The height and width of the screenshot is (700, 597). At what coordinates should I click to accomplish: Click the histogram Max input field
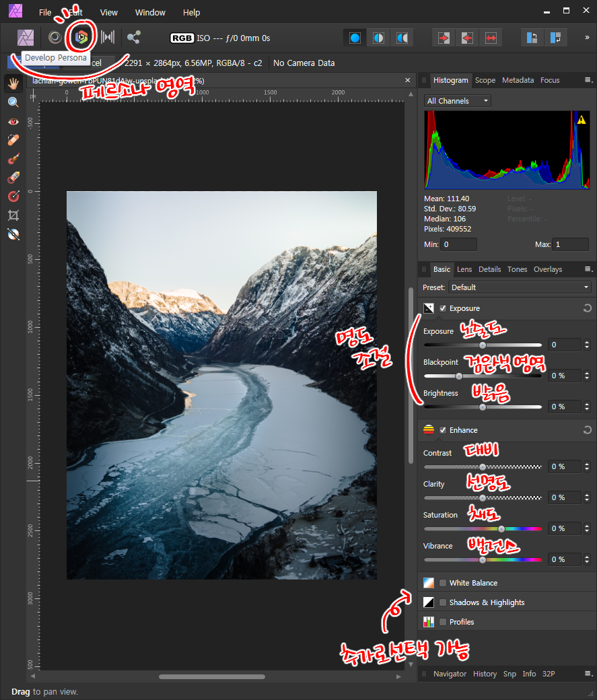coord(570,244)
